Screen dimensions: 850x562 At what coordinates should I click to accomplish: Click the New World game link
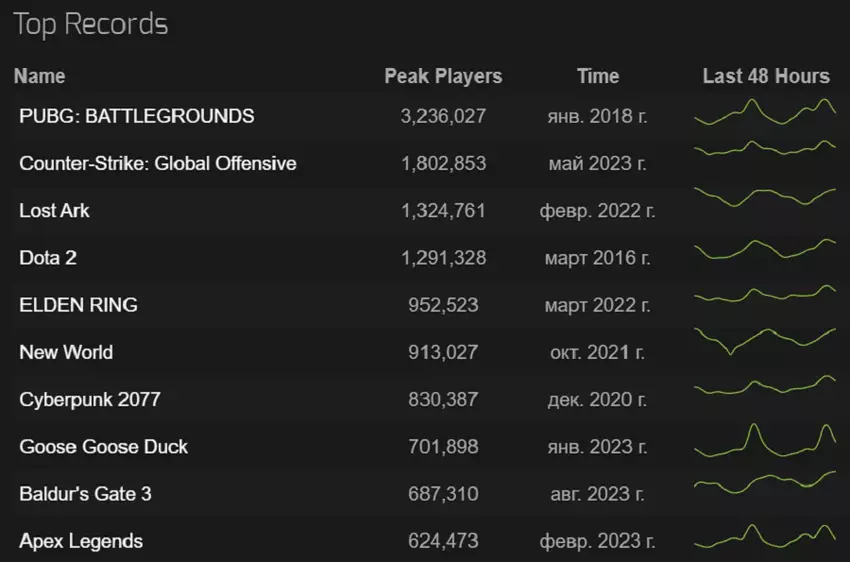(66, 352)
